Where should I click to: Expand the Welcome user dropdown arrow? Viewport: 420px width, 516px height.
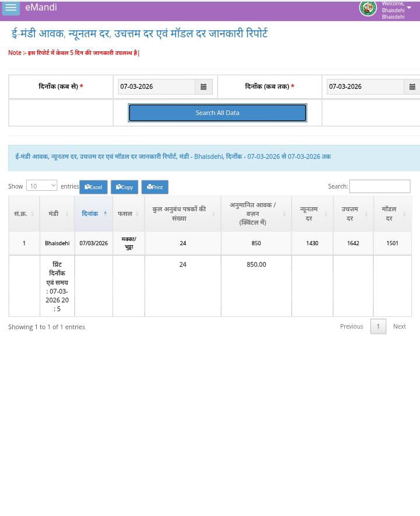(x=409, y=8)
